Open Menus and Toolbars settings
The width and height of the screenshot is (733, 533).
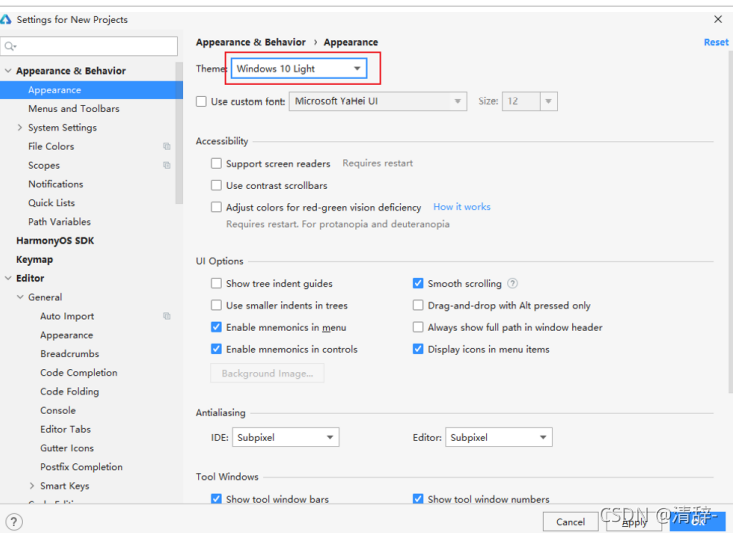coord(74,108)
